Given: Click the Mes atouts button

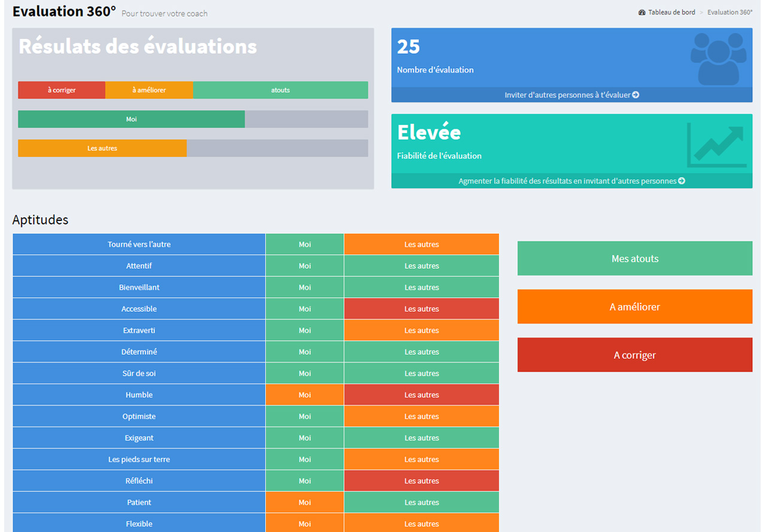Looking at the screenshot, I should [x=635, y=259].
